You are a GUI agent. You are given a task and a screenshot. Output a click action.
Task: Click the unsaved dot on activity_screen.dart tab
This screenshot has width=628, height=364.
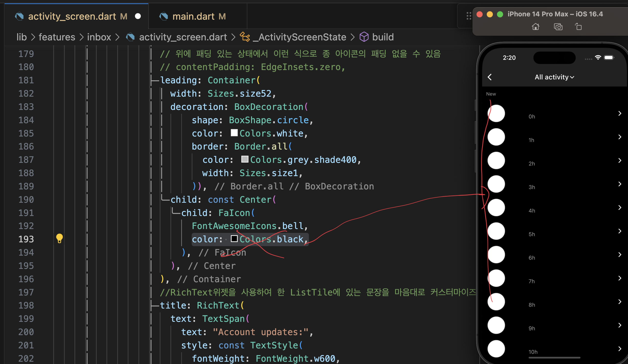tap(138, 16)
